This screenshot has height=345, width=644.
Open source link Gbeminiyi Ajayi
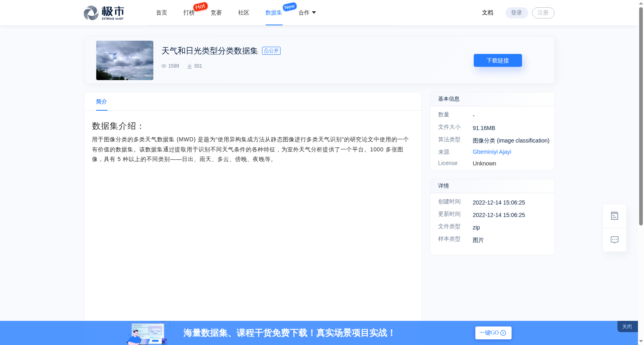click(492, 152)
